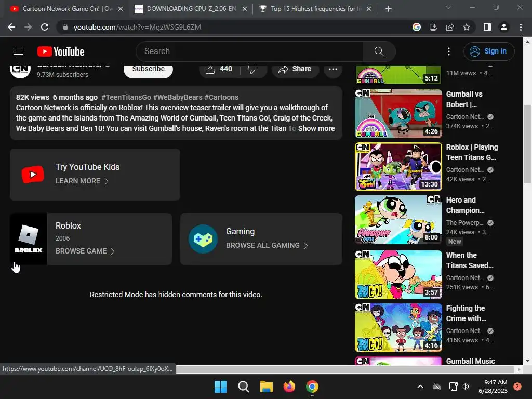This screenshot has width=532, height=399.
Task: Close the Top 15 frequencies tab
Action: [369, 9]
